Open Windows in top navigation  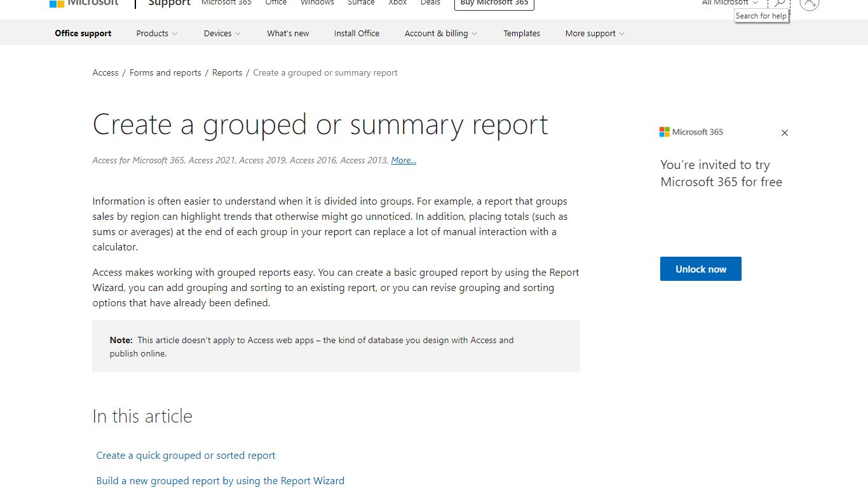click(317, 3)
